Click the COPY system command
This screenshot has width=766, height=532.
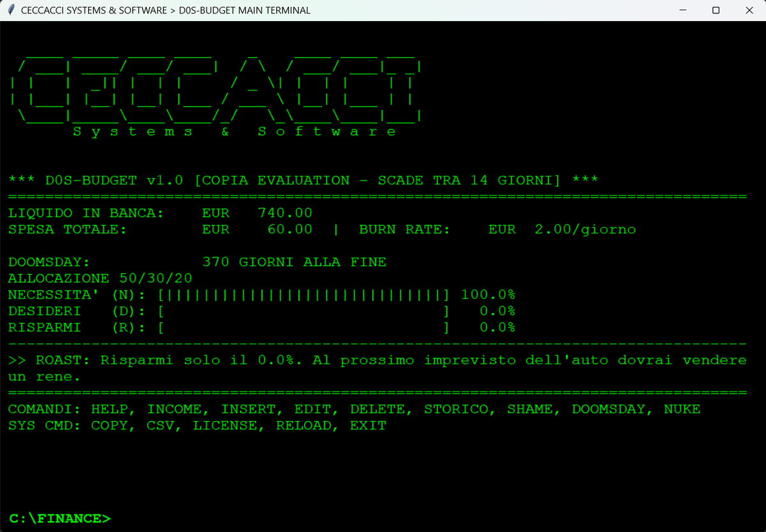(109, 425)
